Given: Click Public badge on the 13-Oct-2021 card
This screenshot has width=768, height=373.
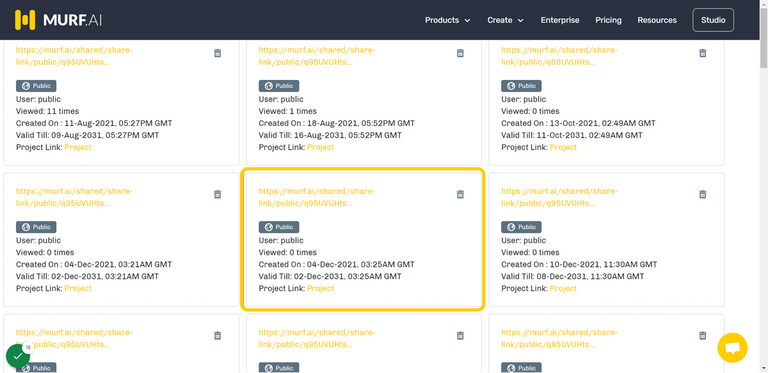Looking at the screenshot, I should [x=521, y=86].
